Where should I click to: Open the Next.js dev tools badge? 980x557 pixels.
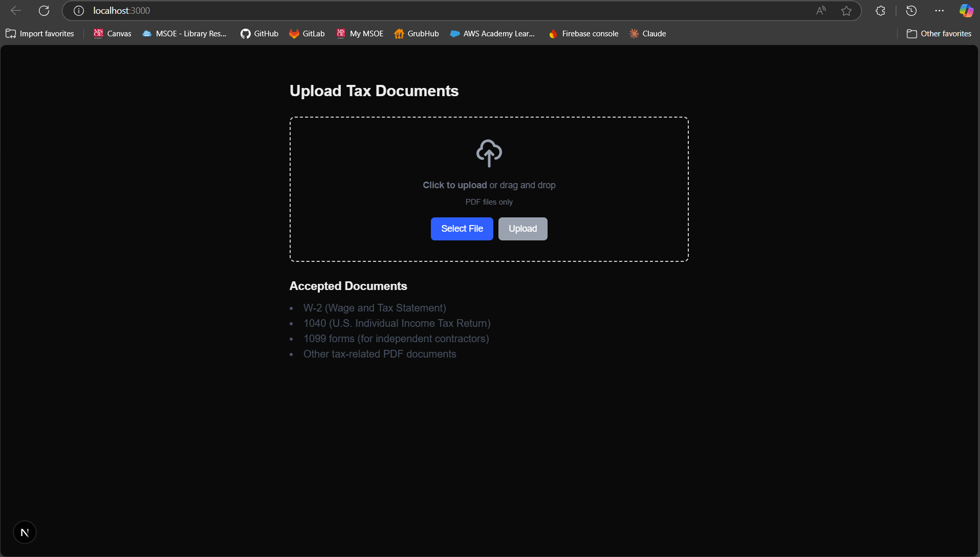pyautogui.click(x=25, y=532)
